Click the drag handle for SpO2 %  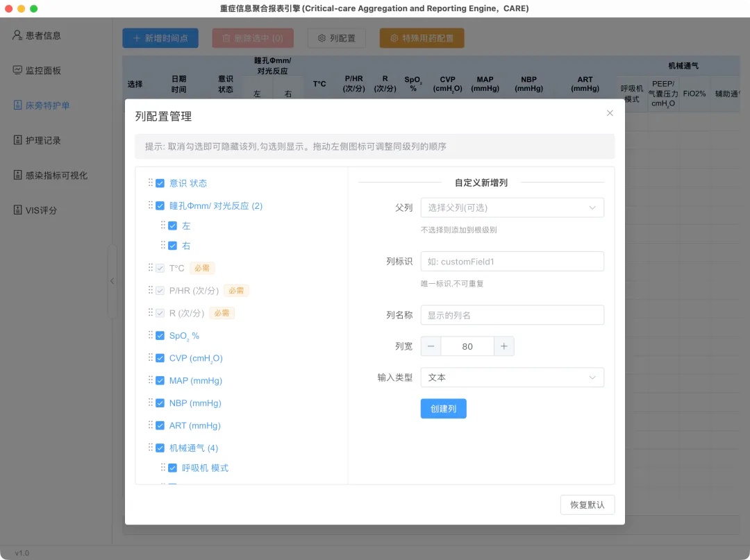coord(150,334)
